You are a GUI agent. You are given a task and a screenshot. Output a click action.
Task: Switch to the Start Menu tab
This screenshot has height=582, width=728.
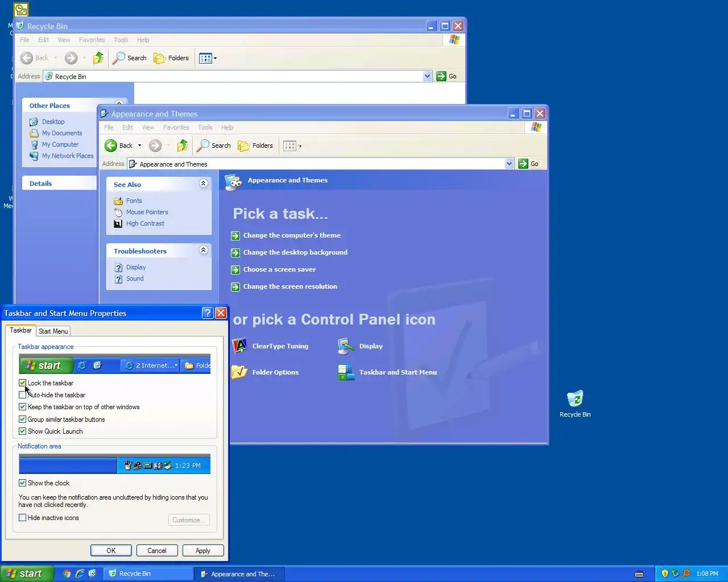[53, 331]
